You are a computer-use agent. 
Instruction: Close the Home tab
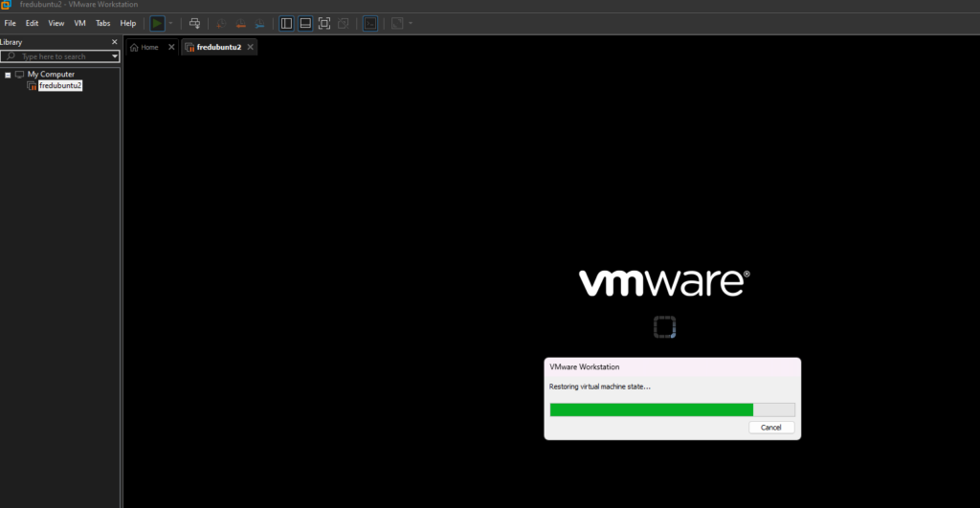click(x=171, y=47)
